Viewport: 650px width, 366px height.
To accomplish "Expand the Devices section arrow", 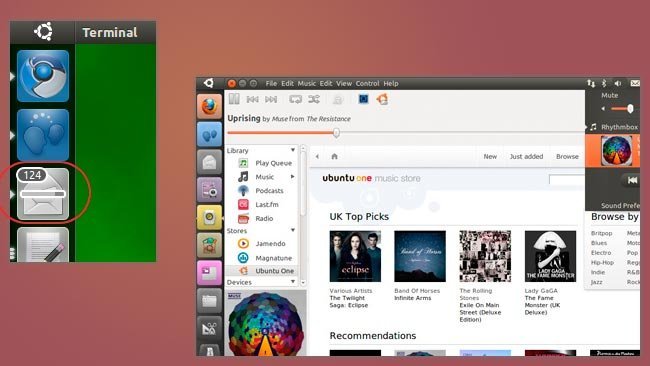I will pos(293,281).
